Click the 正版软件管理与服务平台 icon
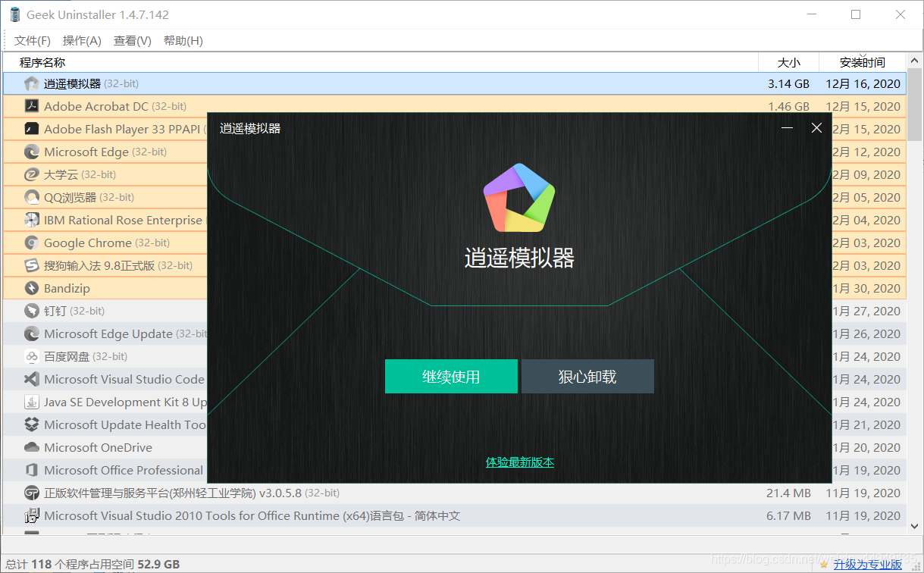The image size is (924, 573). 31,493
